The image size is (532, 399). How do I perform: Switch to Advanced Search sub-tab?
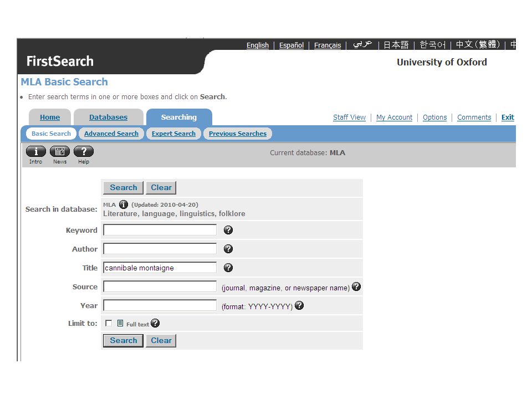tap(111, 134)
